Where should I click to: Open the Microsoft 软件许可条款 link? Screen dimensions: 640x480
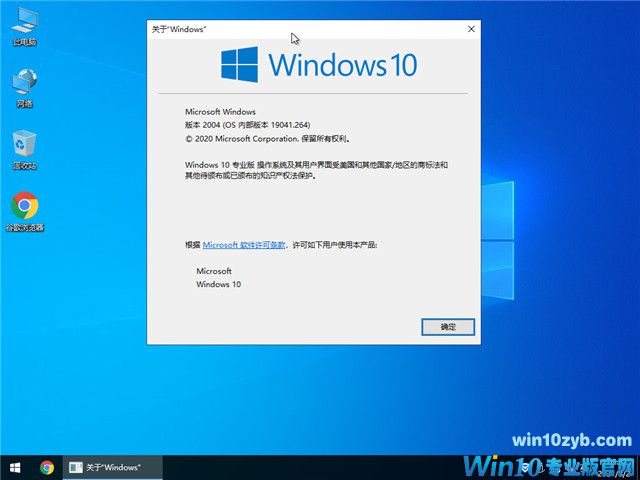[245, 244]
